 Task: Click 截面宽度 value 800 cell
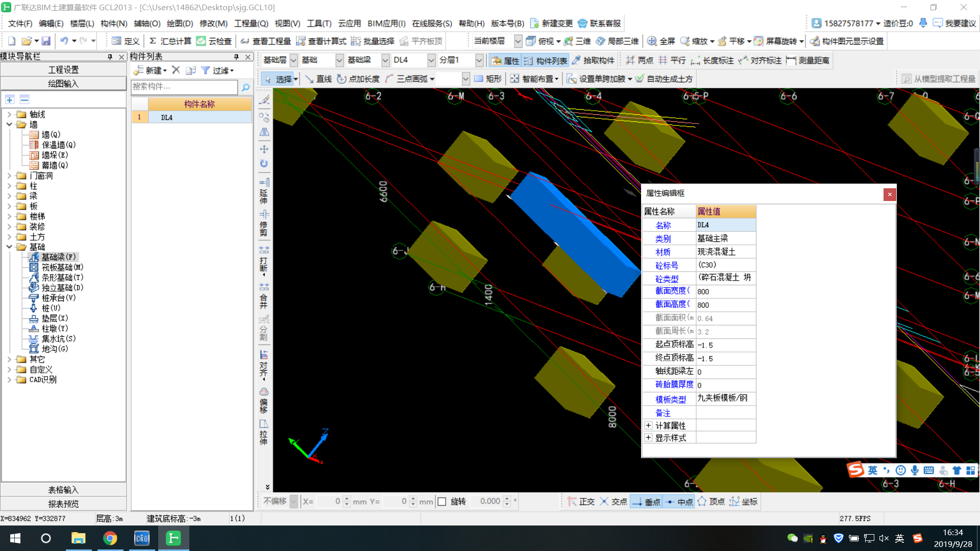coord(726,292)
